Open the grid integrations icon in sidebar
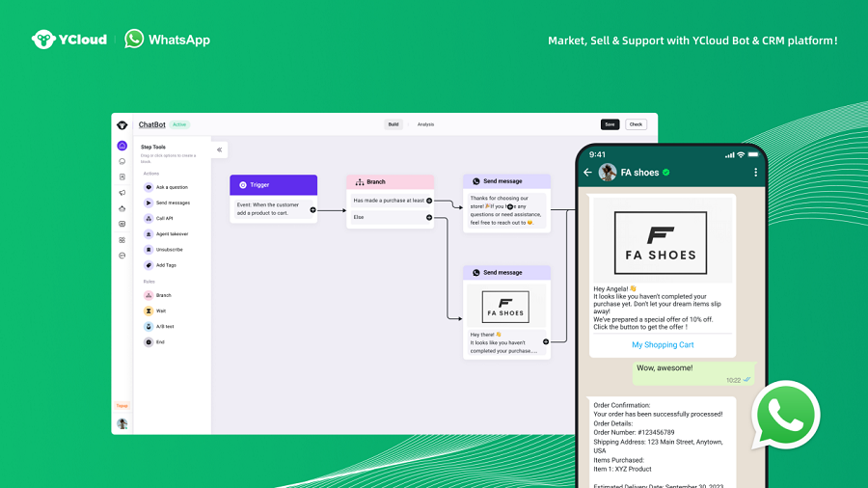The image size is (868, 488). (122, 240)
